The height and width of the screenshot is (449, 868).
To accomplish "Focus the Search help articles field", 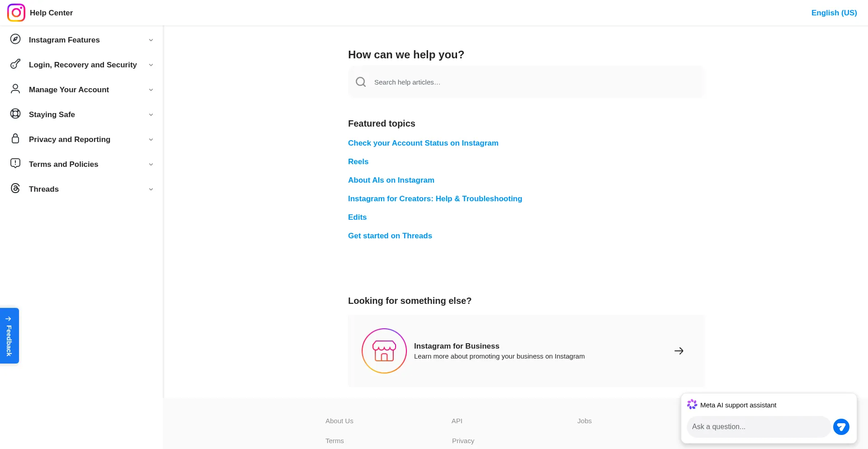I will [526, 82].
